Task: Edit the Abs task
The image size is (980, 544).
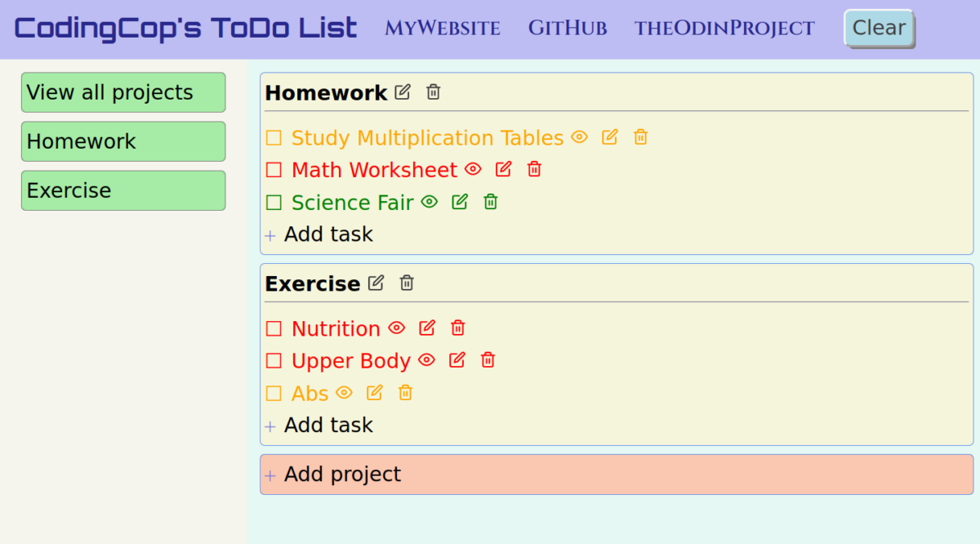Action: pyautogui.click(x=374, y=392)
